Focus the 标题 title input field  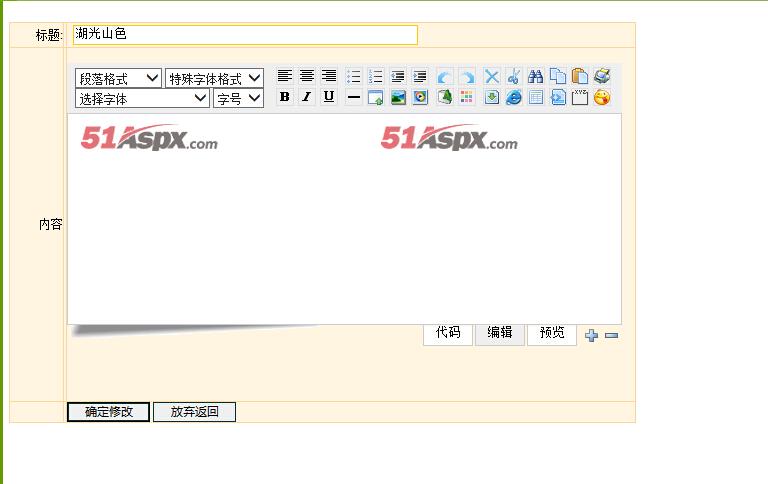click(x=245, y=35)
